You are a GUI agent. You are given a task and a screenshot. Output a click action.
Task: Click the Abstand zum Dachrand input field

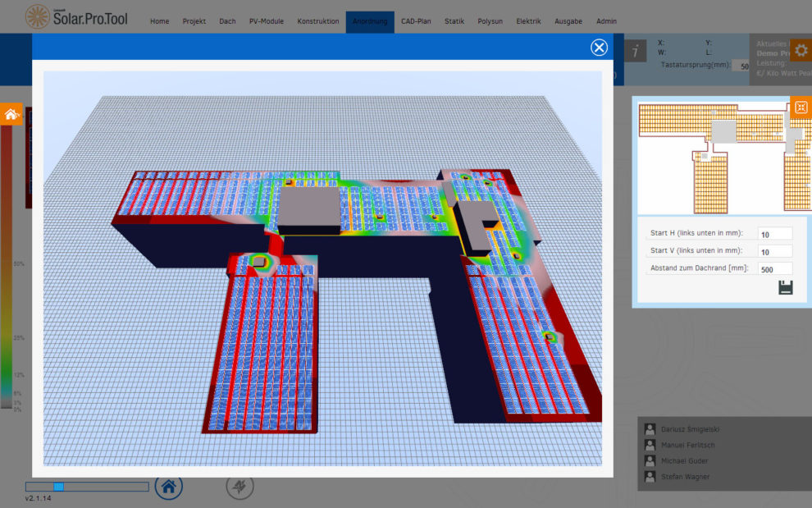pos(774,269)
